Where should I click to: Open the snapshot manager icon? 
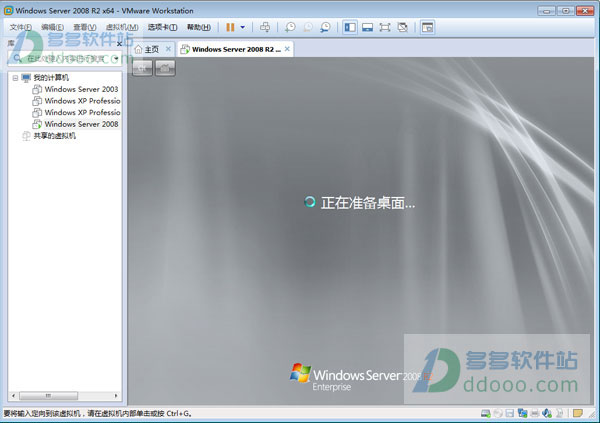325,27
